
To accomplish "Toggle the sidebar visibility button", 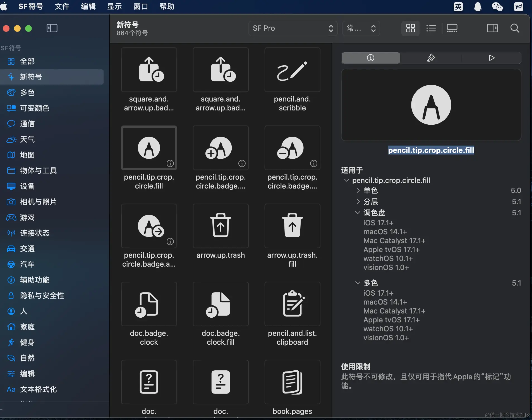I will [x=52, y=28].
